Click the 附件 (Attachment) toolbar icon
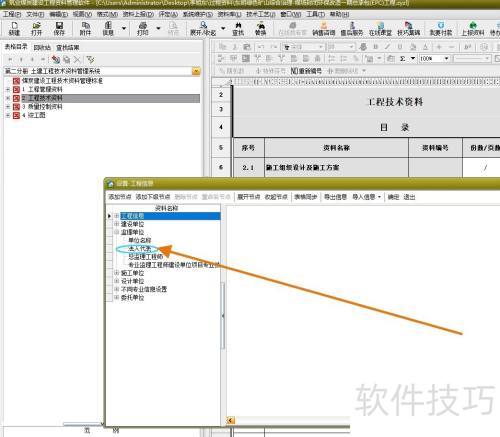Image resolution: width=500 pixels, height=437 pixels. pyautogui.click(x=85, y=29)
